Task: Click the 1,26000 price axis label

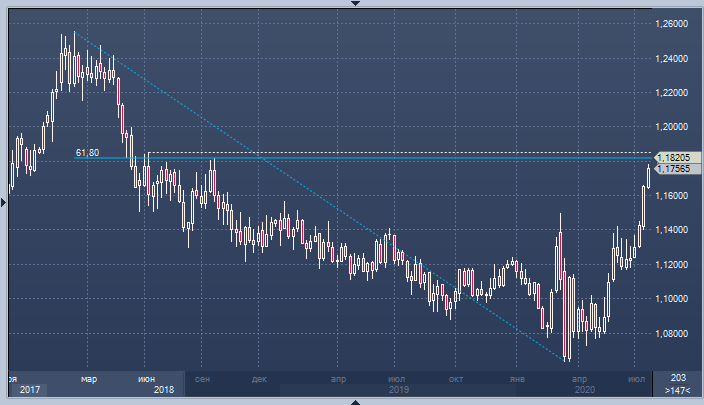Action: coord(670,24)
